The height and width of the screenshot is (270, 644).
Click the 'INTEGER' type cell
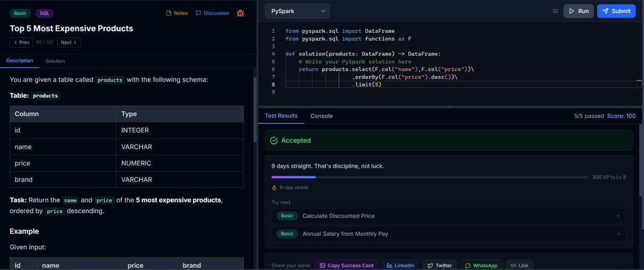180,130
